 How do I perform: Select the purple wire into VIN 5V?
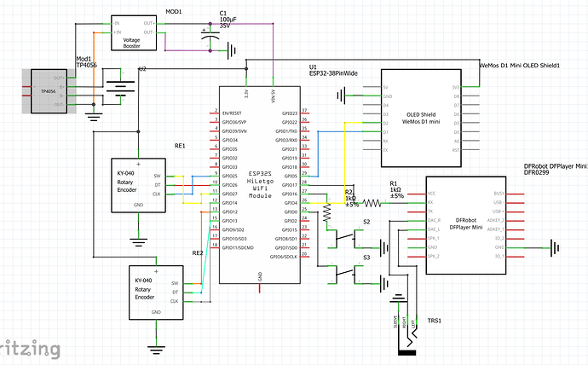(273, 50)
